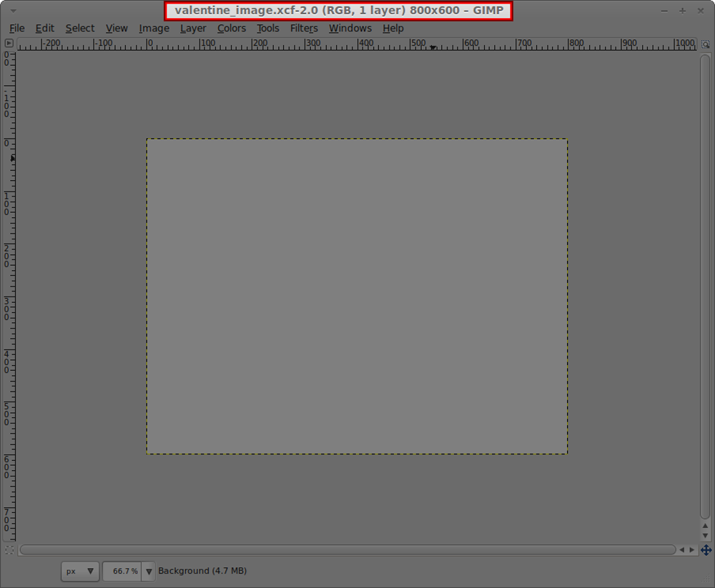This screenshot has height=588, width=715.
Task: Open the Colors menu
Action: (x=232, y=28)
